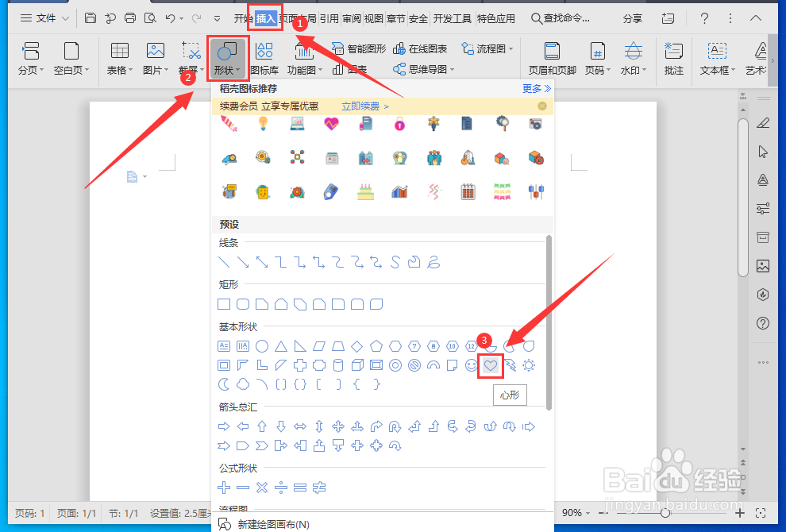Choose the oval shape in basic shapes
786x532 pixels.
coord(262,346)
